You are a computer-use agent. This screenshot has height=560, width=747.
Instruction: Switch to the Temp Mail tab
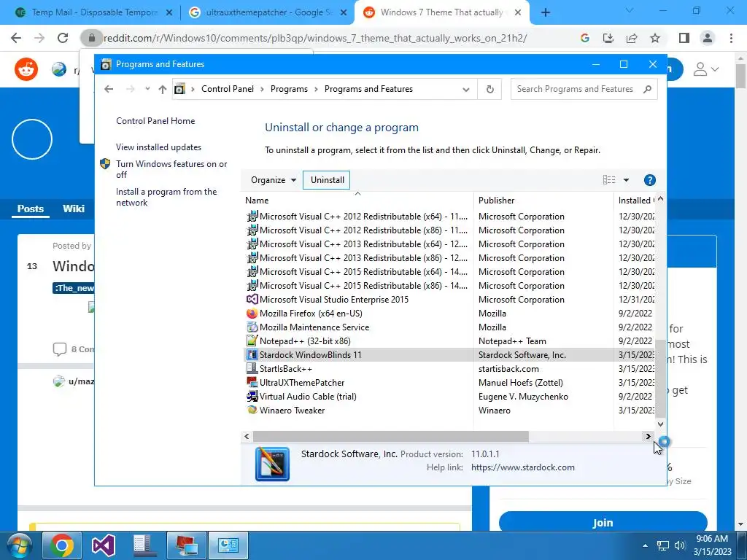click(95, 12)
